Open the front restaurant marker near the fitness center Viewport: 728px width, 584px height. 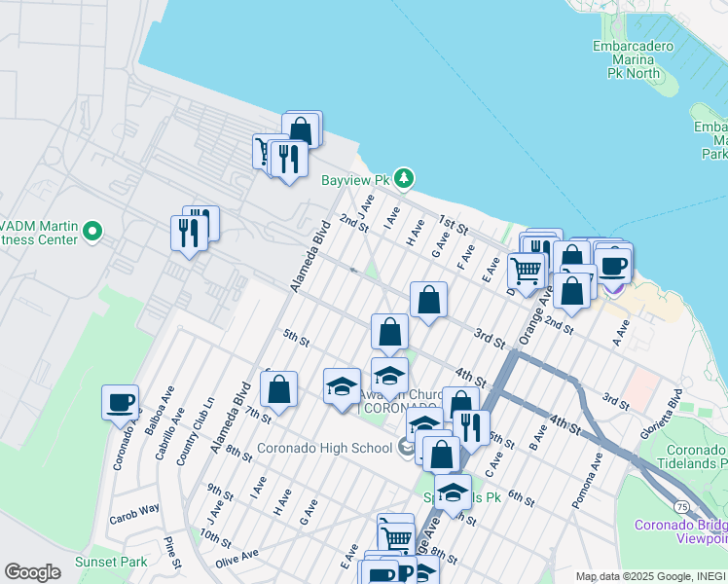click(190, 235)
